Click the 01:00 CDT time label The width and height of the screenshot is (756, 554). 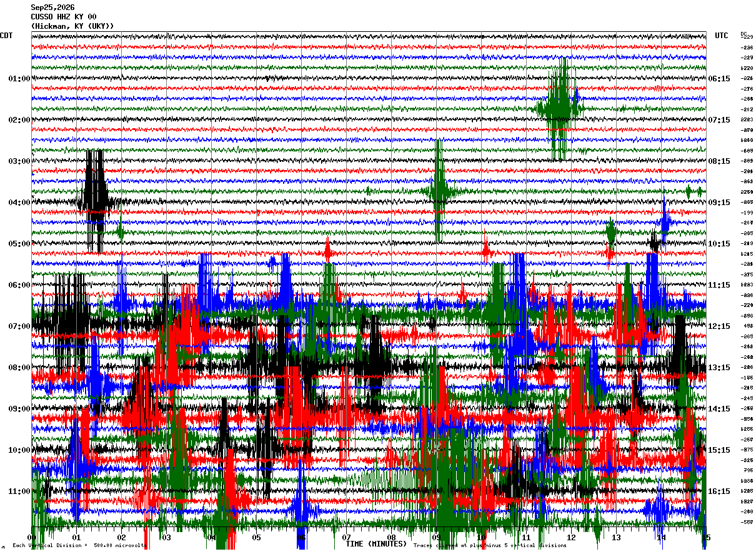(x=19, y=79)
